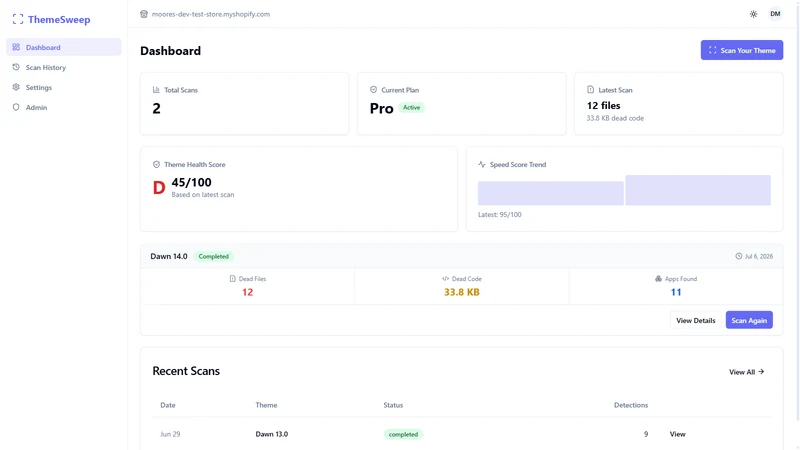Click the clock icon next to Jul 6 date
This screenshot has width=800, height=450.
pos(738,256)
